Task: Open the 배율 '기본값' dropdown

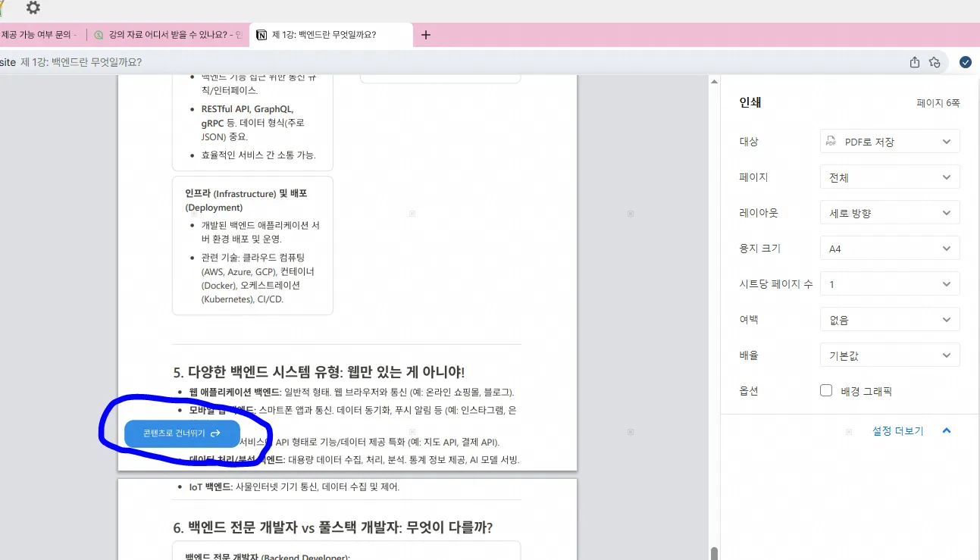Action: 890,355
